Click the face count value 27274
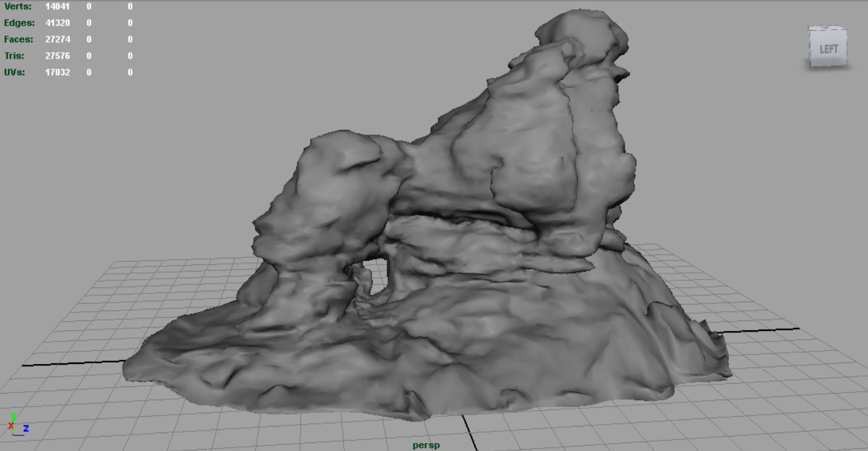The image size is (868, 451). click(x=57, y=40)
